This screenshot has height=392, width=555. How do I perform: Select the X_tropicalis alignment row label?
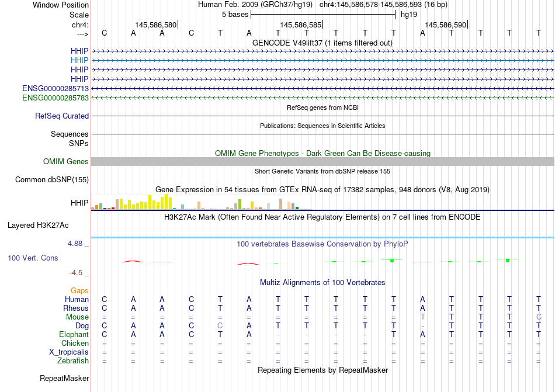pos(69,352)
